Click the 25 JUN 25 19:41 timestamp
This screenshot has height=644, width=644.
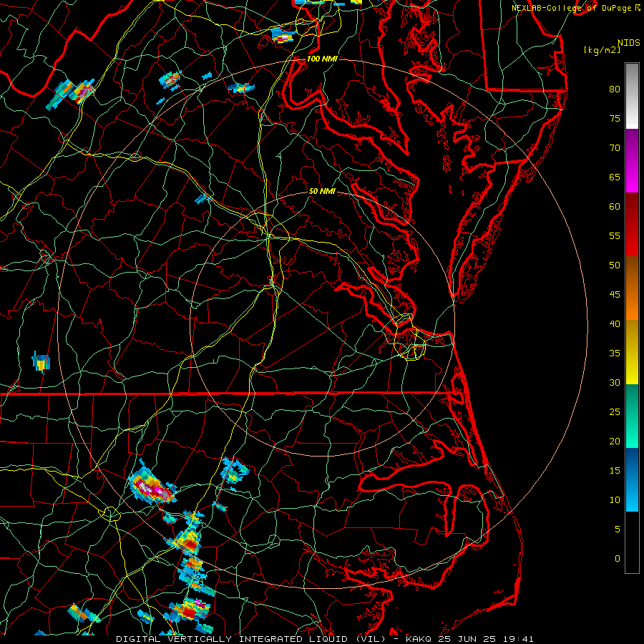pos(486,639)
